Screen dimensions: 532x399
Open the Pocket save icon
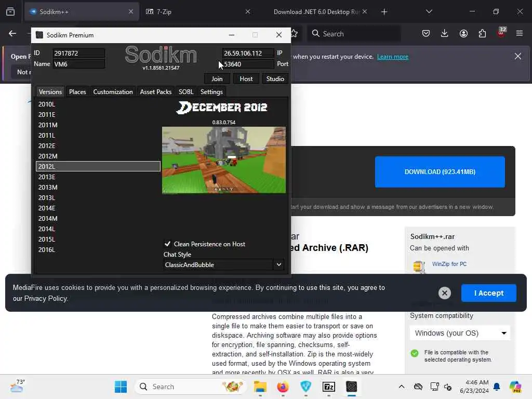pos(426,33)
